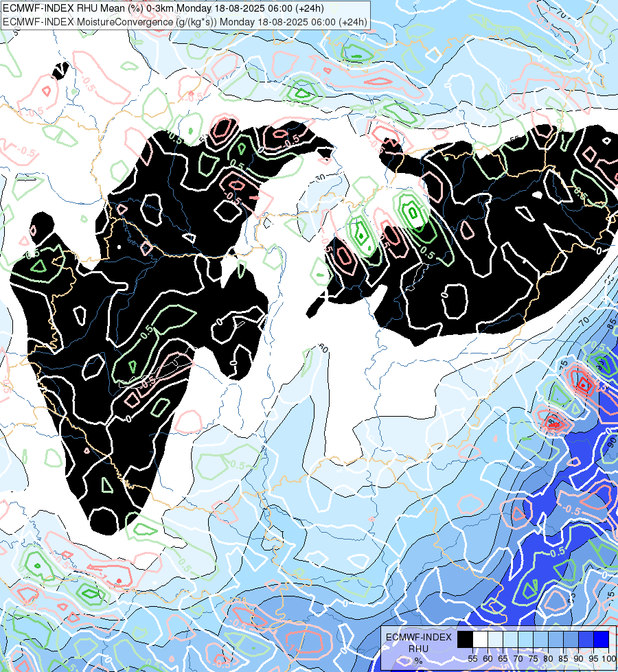Screen dimensions: 618x672
Task: Click the legend title ECMWF-INDEX
Action: point(419,637)
